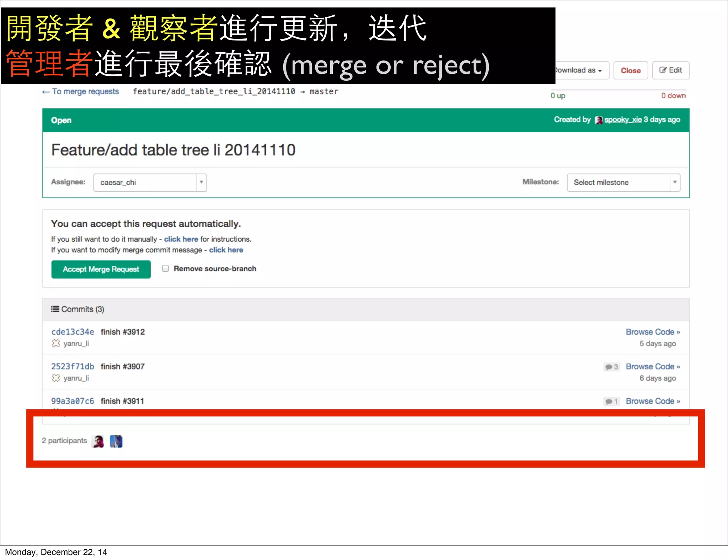Click spooky_xie avatar in header
Viewport: 728px width, 560px height.
pos(599,120)
